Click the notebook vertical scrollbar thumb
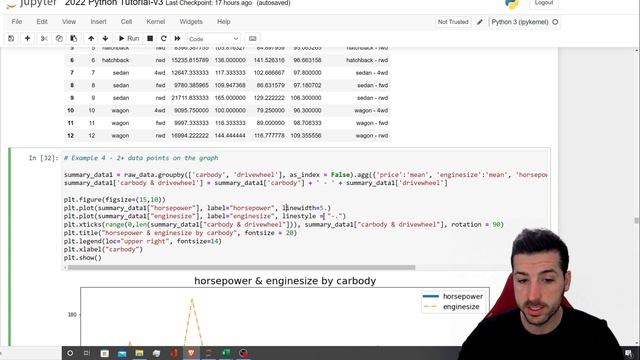Image resolution: width=640 pixels, height=360 pixels. point(636,220)
